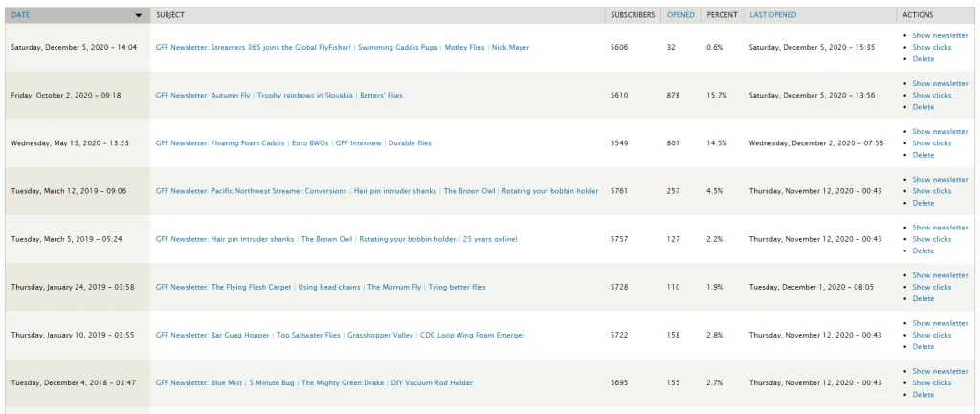Sort table by Opened column
This screenshot has height=414, width=980.
(680, 15)
